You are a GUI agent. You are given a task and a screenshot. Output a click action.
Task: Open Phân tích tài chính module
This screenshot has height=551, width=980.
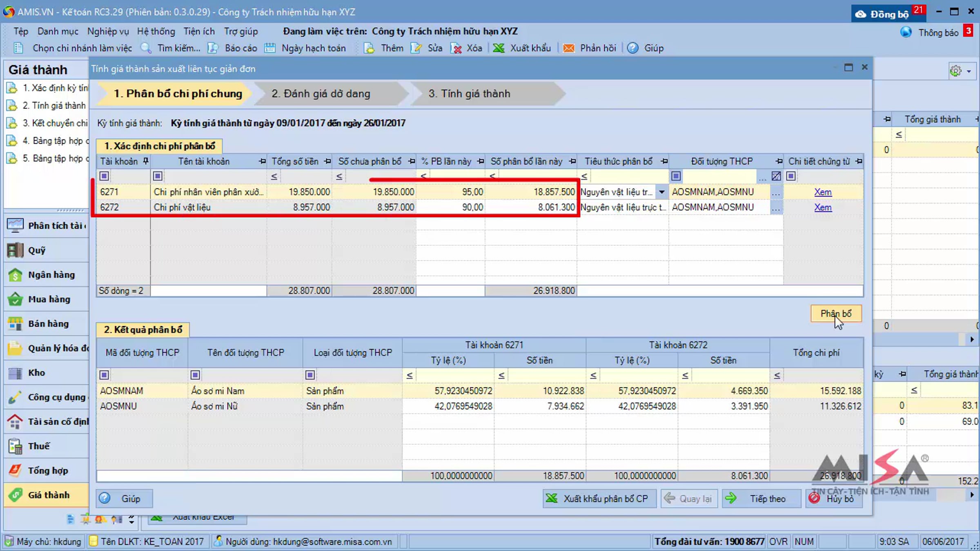tap(46, 226)
